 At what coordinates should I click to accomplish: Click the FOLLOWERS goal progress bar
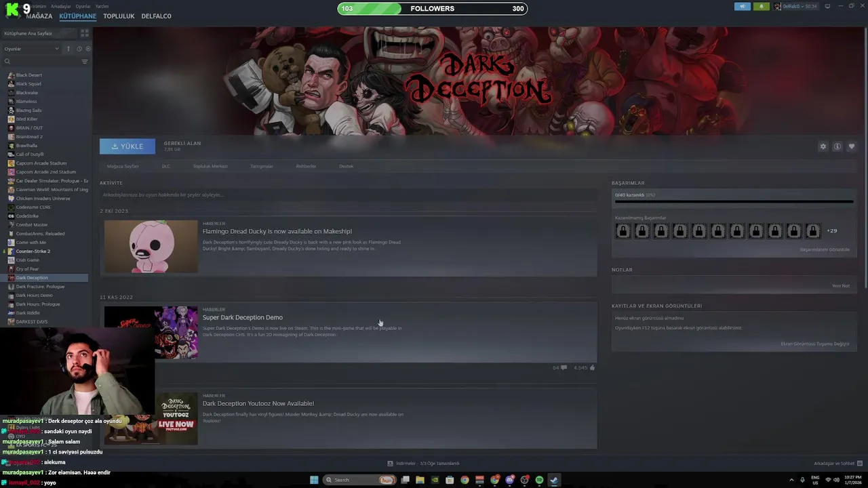tap(433, 9)
